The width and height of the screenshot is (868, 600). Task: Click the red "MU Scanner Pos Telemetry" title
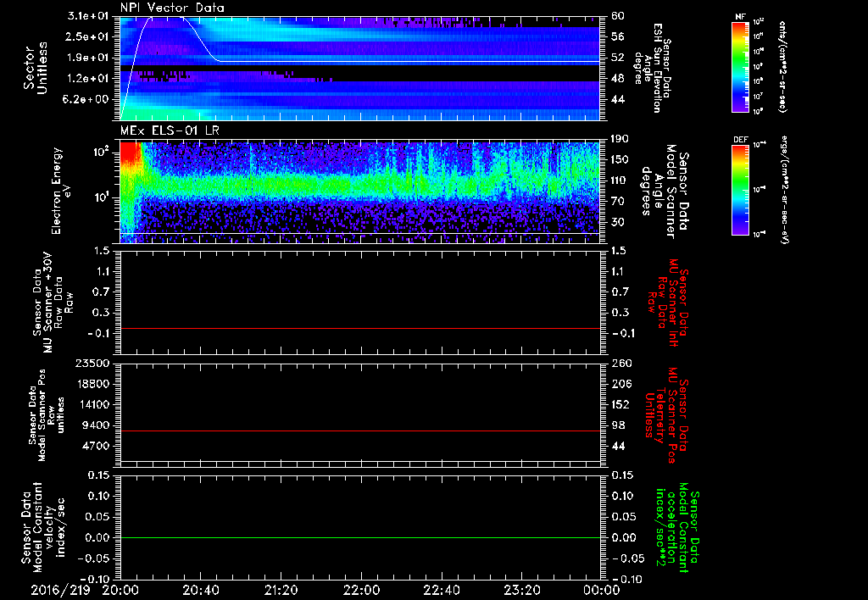pyautogui.click(x=666, y=415)
